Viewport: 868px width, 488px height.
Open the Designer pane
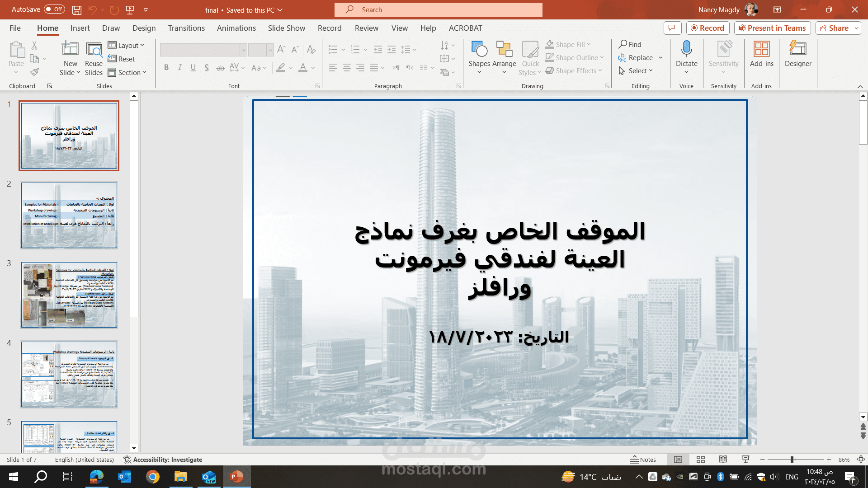tap(798, 53)
